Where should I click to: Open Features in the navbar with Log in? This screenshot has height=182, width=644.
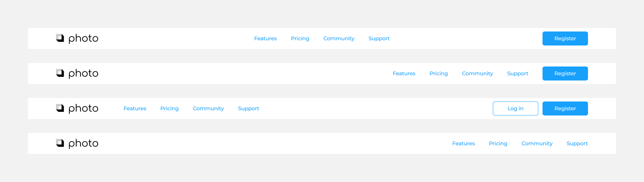tap(135, 108)
